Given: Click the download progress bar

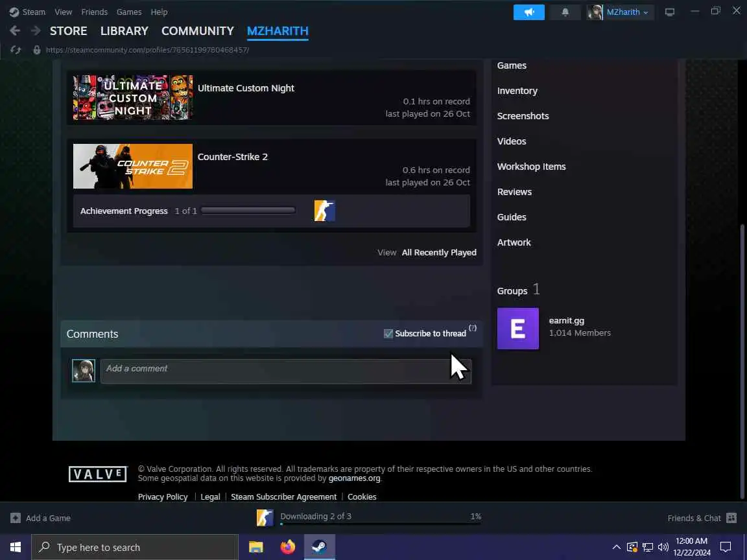Looking at the screenshot, I should [x=381, y=524].
